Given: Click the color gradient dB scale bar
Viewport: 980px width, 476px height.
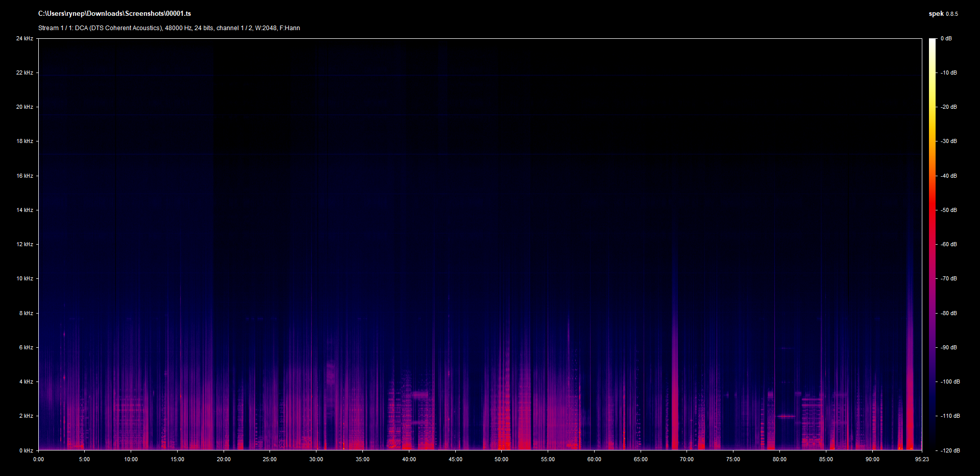Looking at the screenshot, I should (932, 244).
